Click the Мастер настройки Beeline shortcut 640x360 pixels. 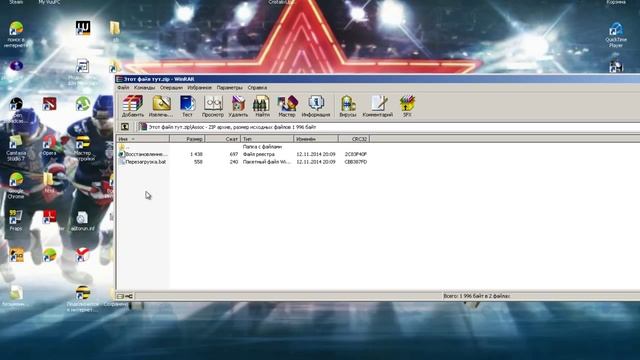tap(83, 148)
